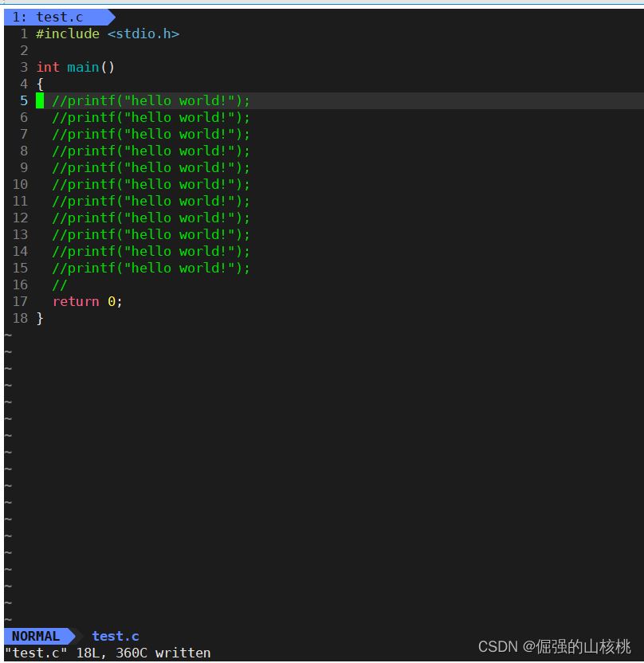The height and width of the screenshot is (663, 644).
Task: Click the int main() declaration
Action: coord(75,67)
